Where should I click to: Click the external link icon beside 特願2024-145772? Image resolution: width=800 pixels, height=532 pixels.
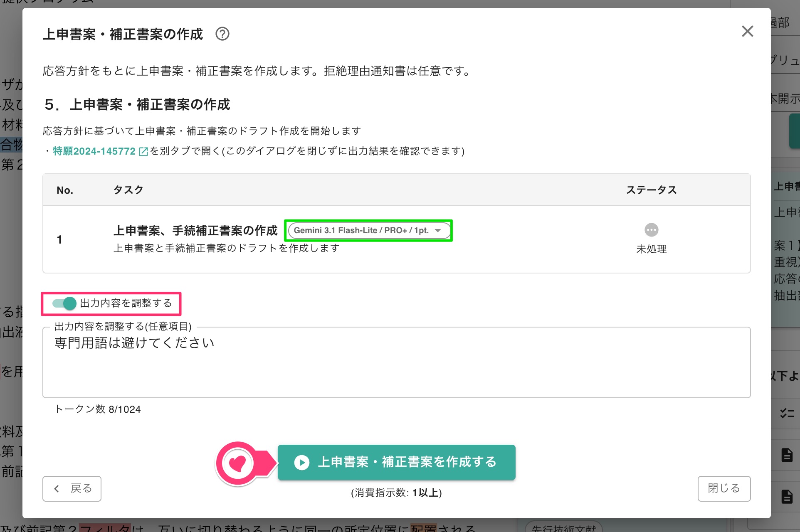click(143, 151)
